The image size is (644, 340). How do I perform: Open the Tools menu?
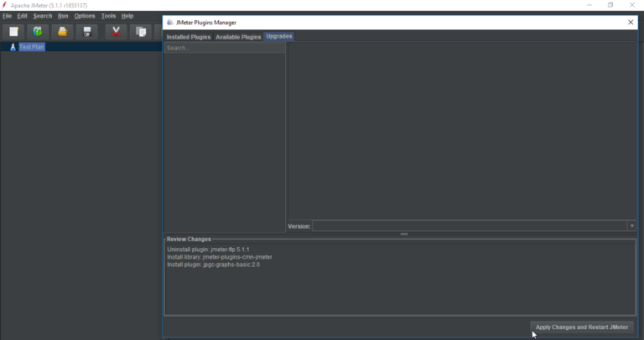(x=108, y=16)
